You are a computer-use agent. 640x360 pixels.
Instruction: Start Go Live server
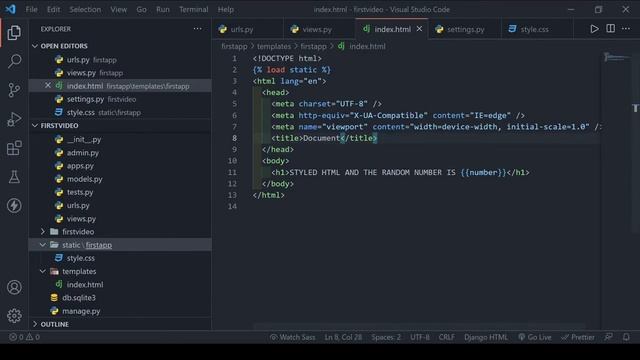(535, 337)
